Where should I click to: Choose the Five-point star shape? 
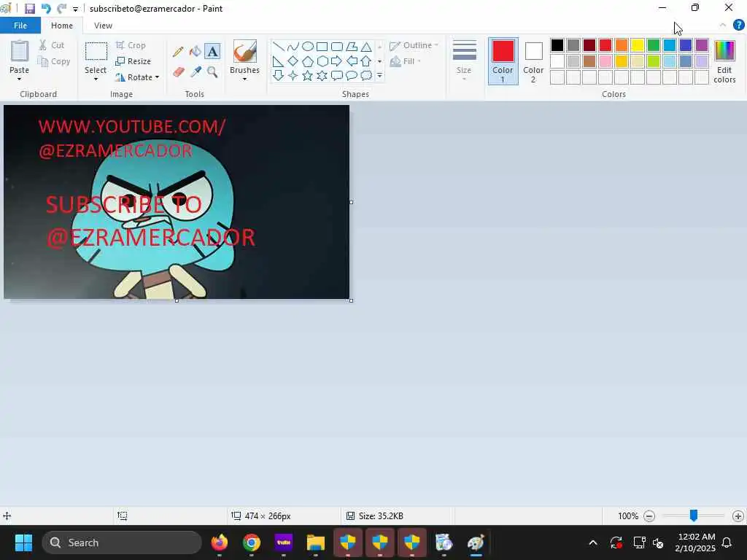pos(308,75)
